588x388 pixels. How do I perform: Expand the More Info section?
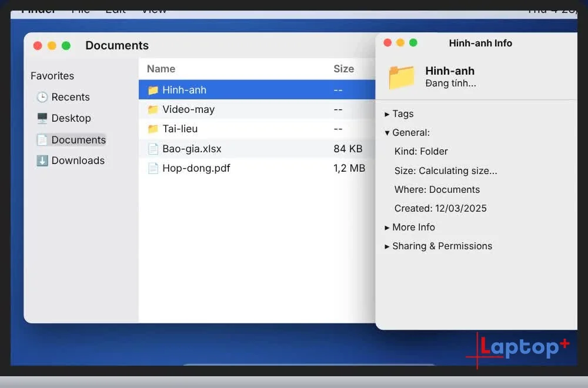tap(387, 228)
